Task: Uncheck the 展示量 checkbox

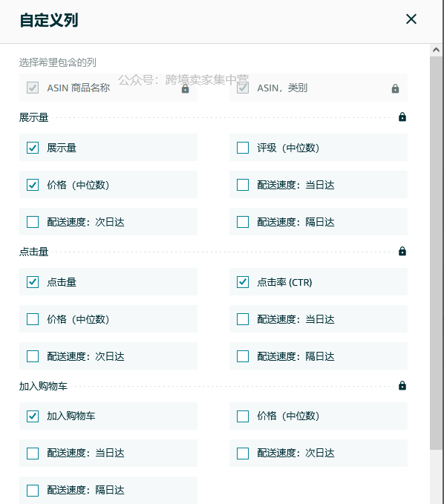Action: pos(33,148)
